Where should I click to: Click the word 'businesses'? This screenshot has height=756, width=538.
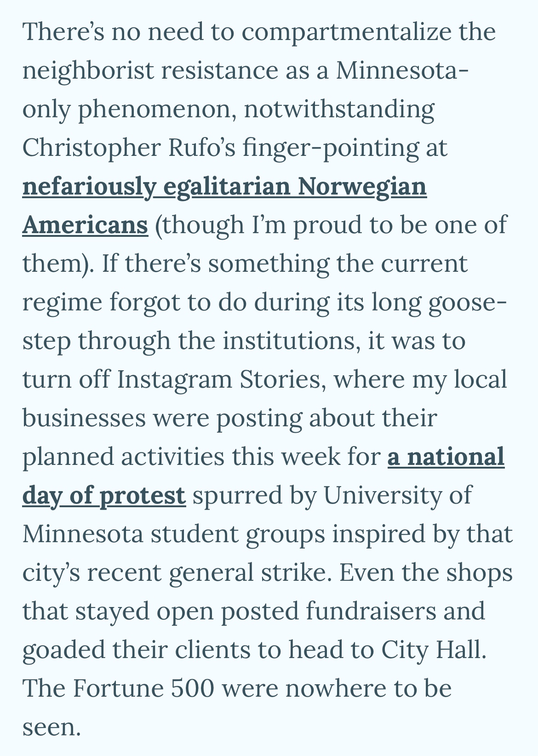(x=84, y=419)
